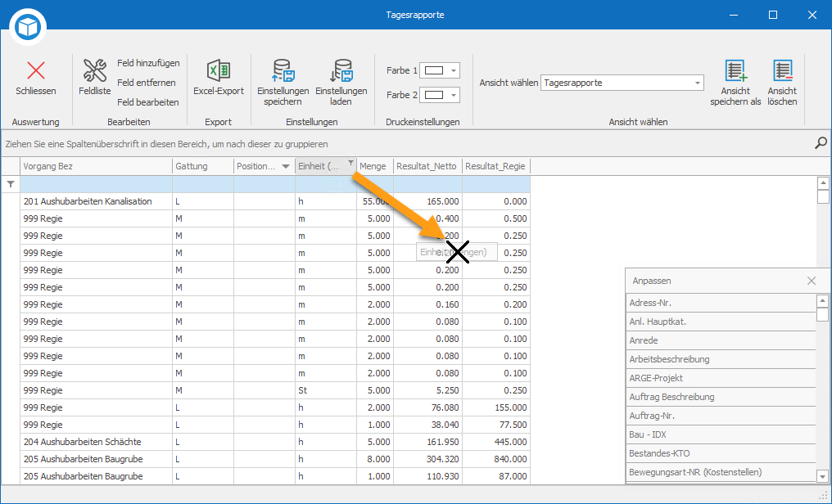The width and height of the screenshot is (832, 504).
Task: Sort by Menge column header
Action: pos(374,166)
